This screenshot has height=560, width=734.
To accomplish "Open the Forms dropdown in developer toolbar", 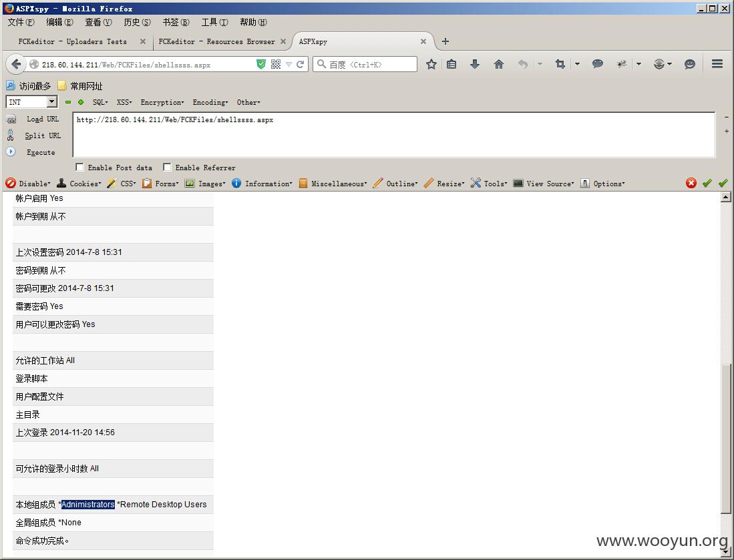I will 160,184.
